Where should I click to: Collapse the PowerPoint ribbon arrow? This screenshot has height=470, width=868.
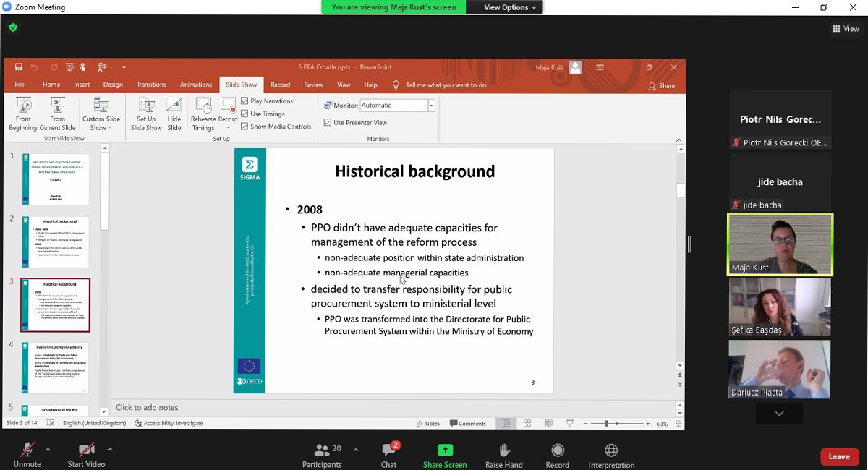[678, 140]
